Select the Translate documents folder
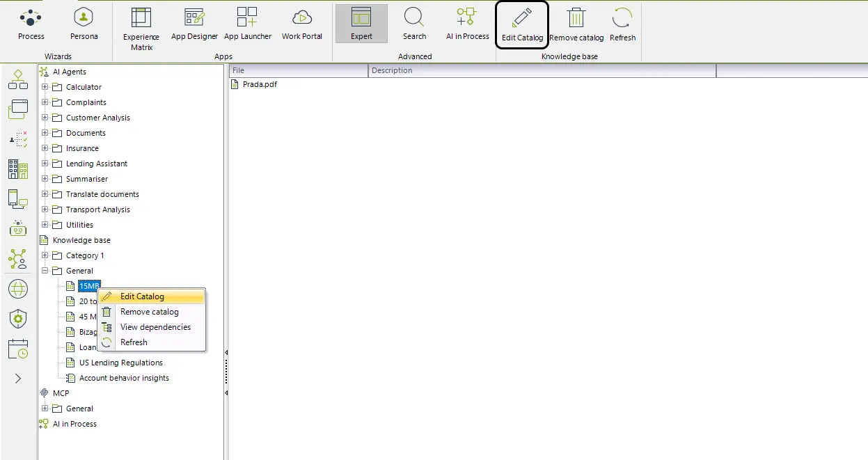This screenshot has height=460, width=868. (102, 194)
